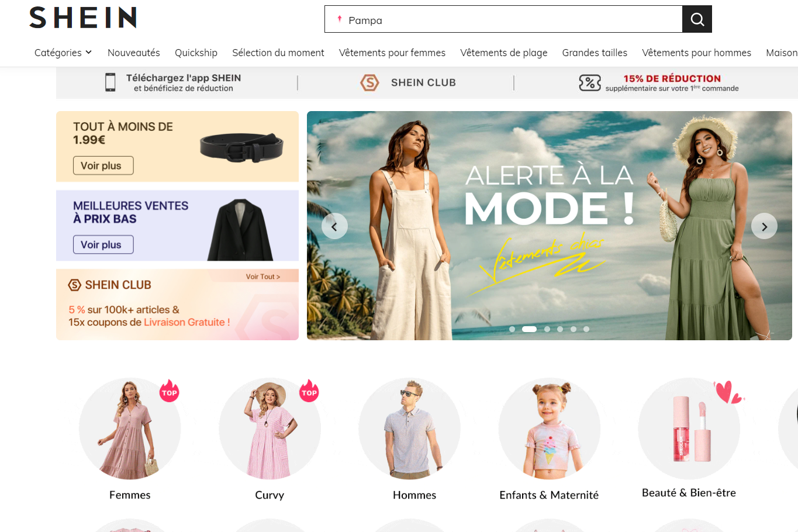Click Voir plus under Meilleures ventes
This screenshot has height=532, width=798.
point(103,244)
